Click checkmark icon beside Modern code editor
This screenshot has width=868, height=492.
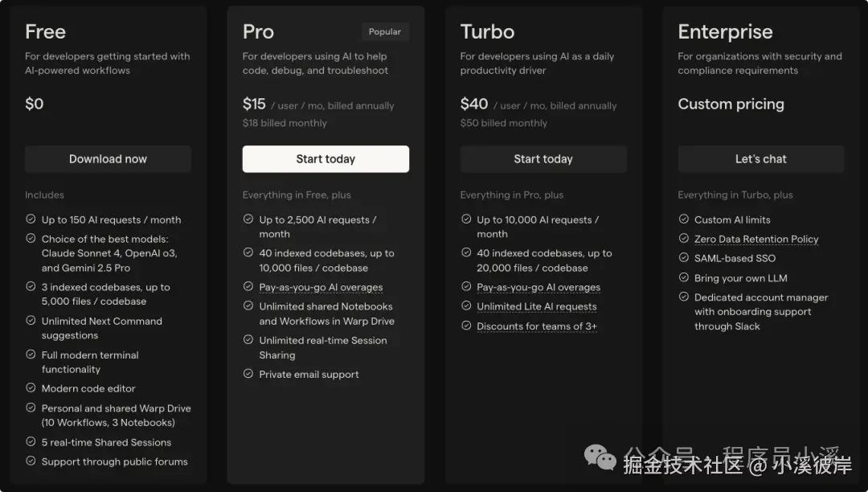(31, 388)
